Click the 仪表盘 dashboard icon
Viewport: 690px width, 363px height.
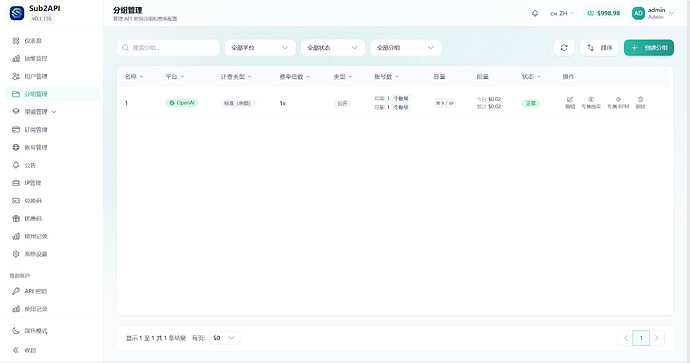[x=16, y=40]
